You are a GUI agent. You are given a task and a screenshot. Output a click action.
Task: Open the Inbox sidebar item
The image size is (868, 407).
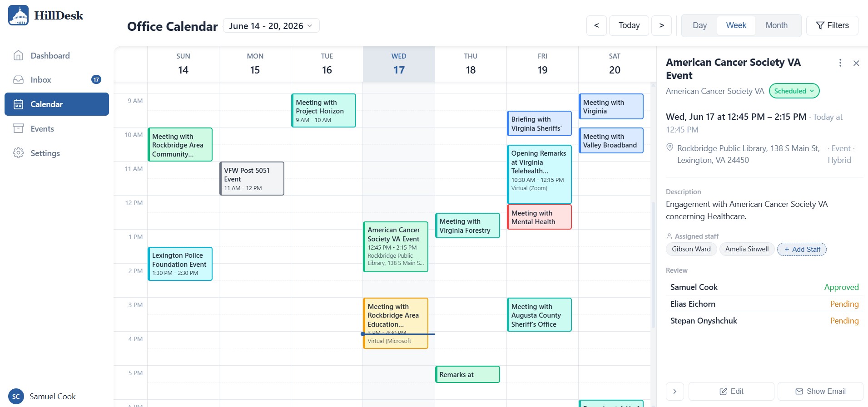(57, 80)
